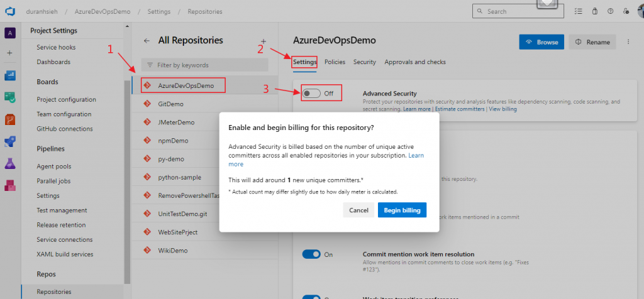Click the py-demo repository icon

[x=147, y=159]
